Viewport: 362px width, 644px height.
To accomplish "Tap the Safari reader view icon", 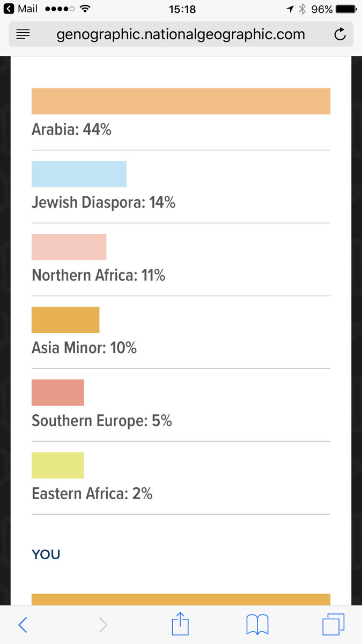I will (23, 35).
